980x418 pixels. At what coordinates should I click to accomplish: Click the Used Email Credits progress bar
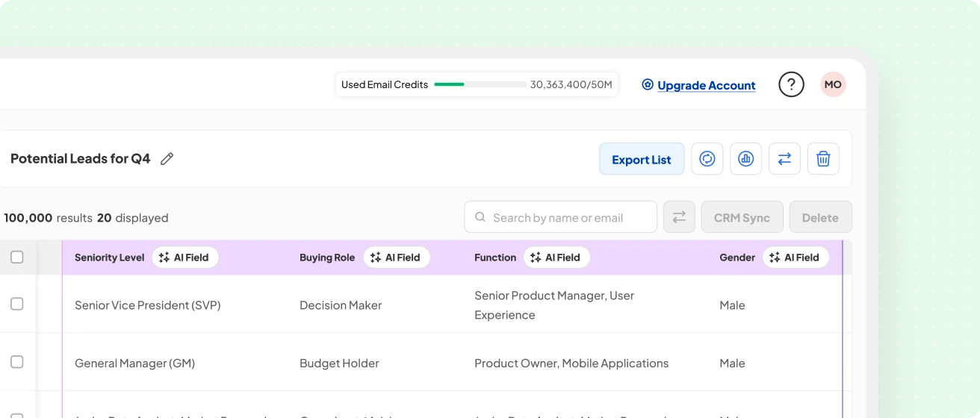[x=480, y=84]
